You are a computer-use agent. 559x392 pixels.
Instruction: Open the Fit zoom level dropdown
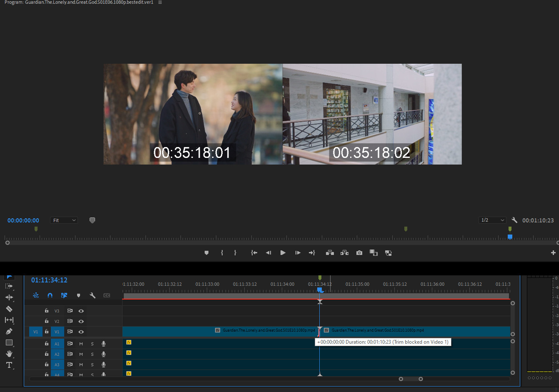pyautogui.click(x=64, y=220)
